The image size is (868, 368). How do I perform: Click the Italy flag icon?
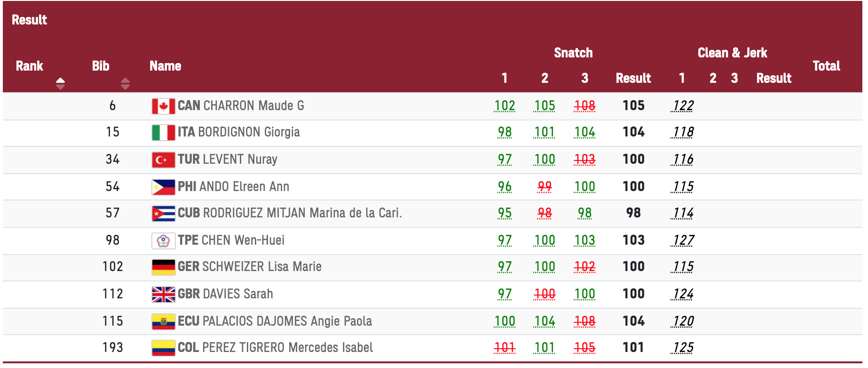[x=163, y=133]
